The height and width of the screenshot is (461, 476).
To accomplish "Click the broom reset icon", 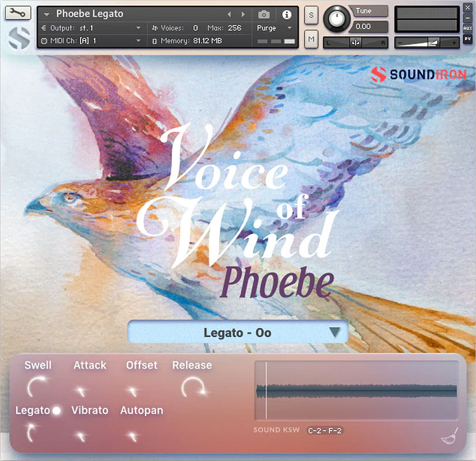I will 450,436.
